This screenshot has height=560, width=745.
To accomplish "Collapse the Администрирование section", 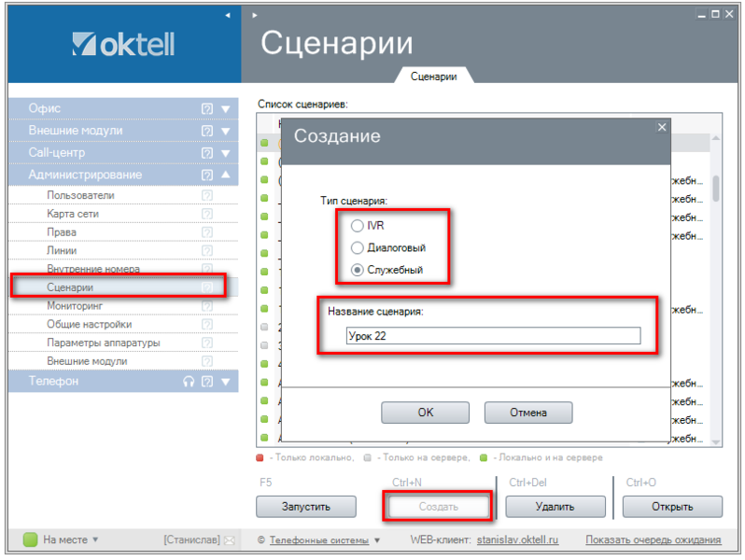I will pos(225,175).
